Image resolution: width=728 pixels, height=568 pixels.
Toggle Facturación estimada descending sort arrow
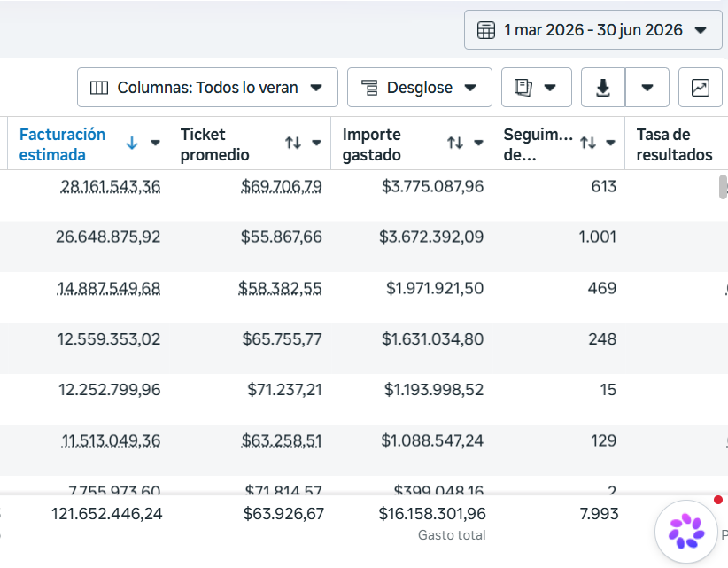132,143
